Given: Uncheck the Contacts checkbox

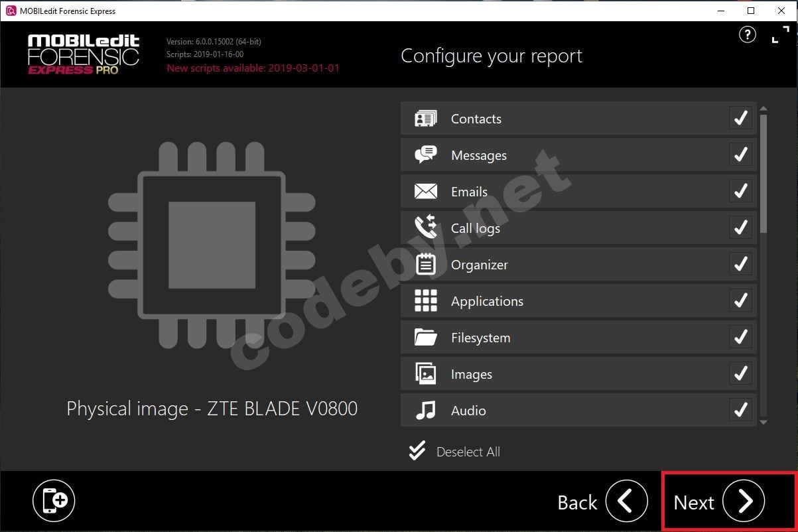Looking at the screenshot, I should pyautogui.click(x=740, y=119).
